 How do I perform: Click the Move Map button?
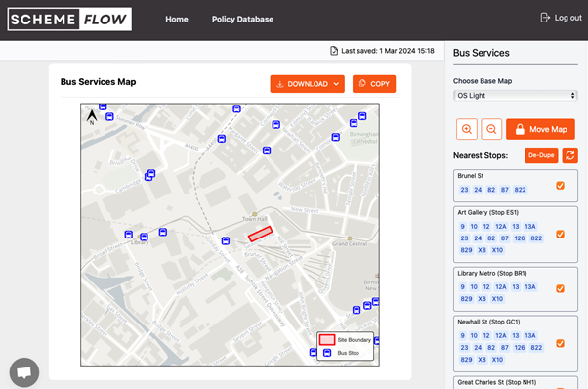point(540,129)
